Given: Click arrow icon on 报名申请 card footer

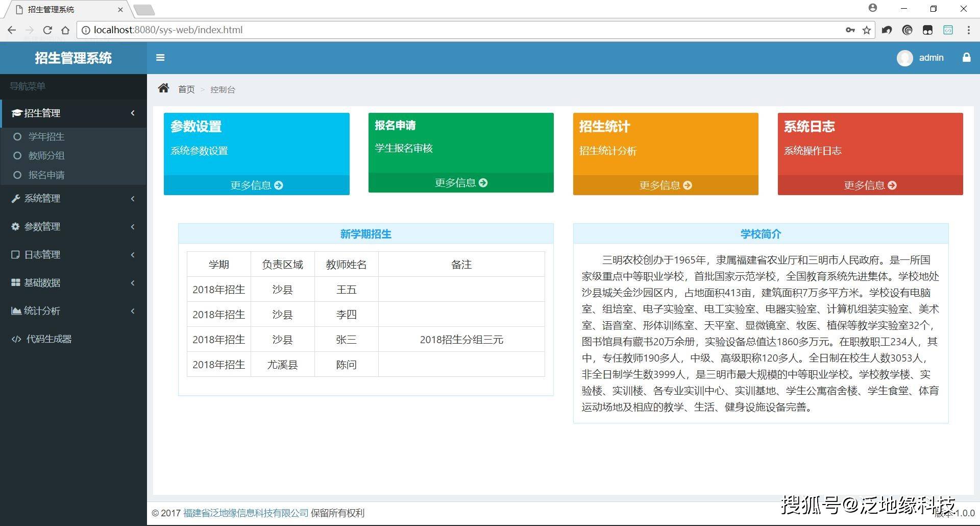Looking at the screenshot, I should click(483, 182).
